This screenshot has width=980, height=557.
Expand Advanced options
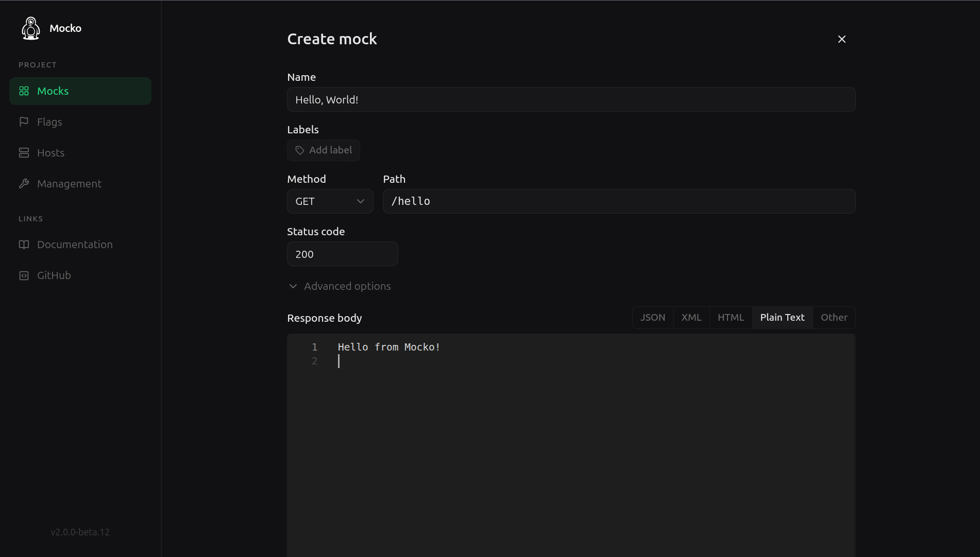pyautogui.click(x=339, y=286)
